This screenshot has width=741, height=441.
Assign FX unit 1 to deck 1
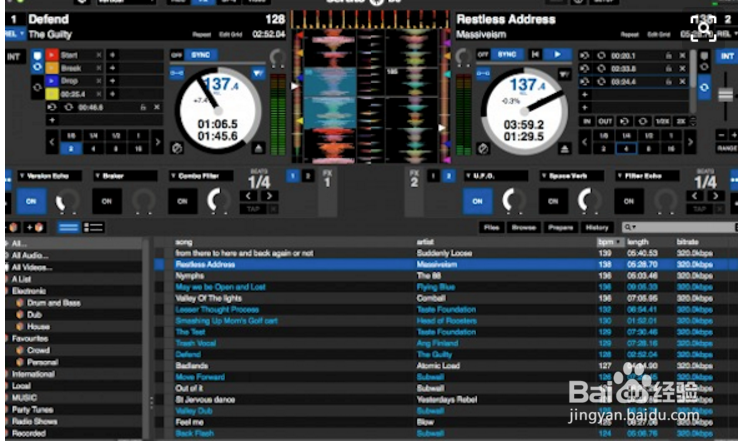tap(293, 176)
